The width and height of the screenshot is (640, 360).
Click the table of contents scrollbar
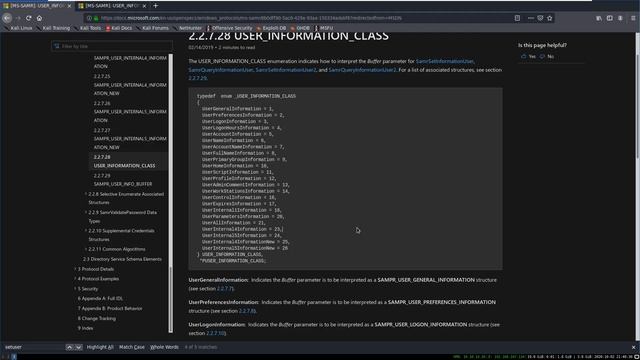pyautogui.click(x=171, y=192)
